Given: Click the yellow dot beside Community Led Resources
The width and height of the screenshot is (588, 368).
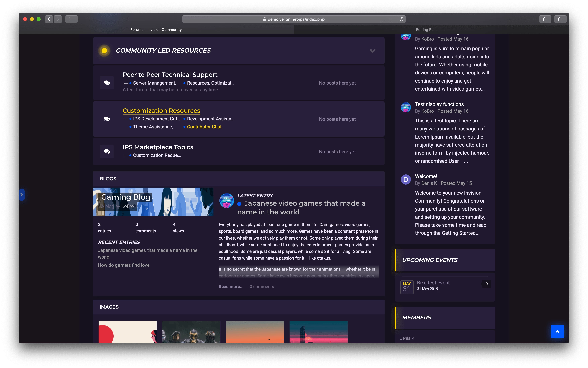Looking at the screenshot, I should [104, 51].
